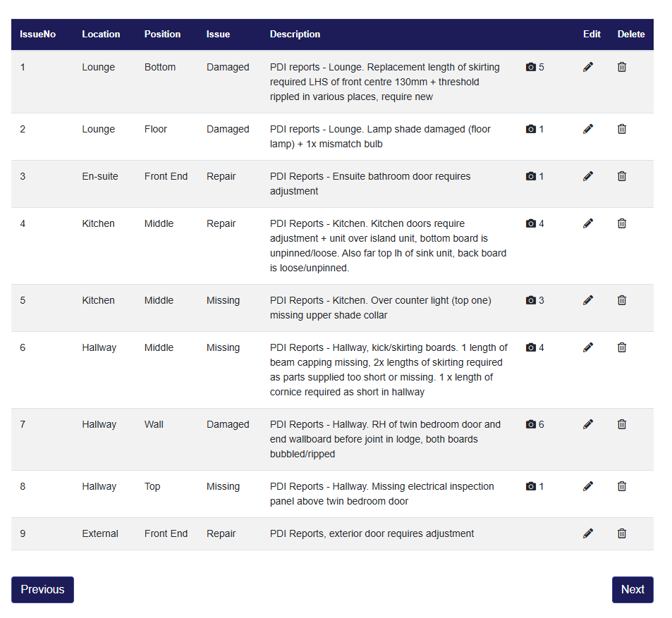Edit the exterior door issue 9
672x618 pixels.
588,533
